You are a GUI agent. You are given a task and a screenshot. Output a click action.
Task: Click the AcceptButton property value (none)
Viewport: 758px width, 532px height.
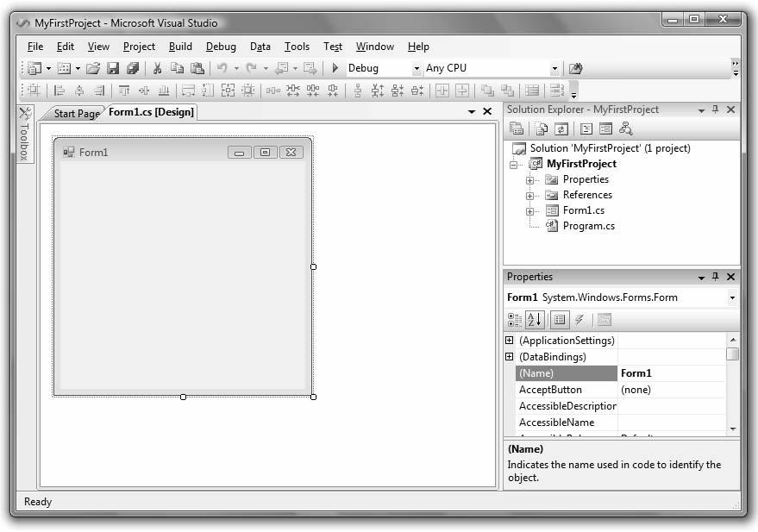click(671, 390)
